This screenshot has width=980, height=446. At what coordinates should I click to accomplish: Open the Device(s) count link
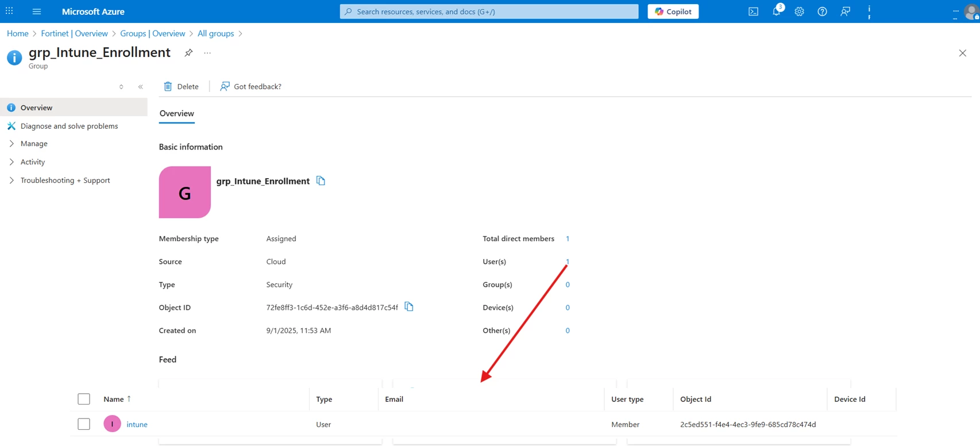pos(567,307)
